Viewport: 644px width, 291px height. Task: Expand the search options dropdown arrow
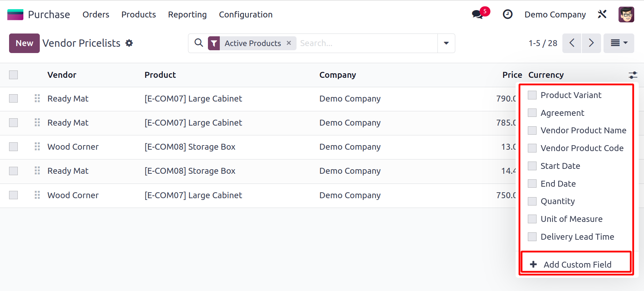point(446,43)
